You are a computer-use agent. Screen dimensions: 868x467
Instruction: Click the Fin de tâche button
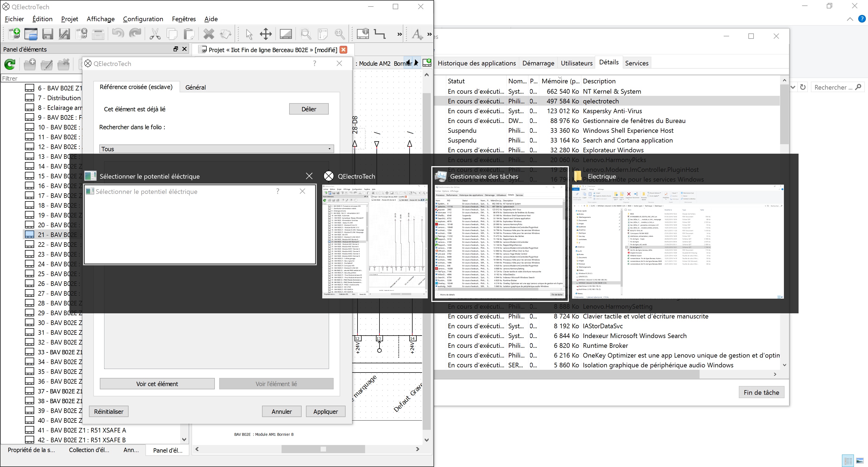pos(761,392)
